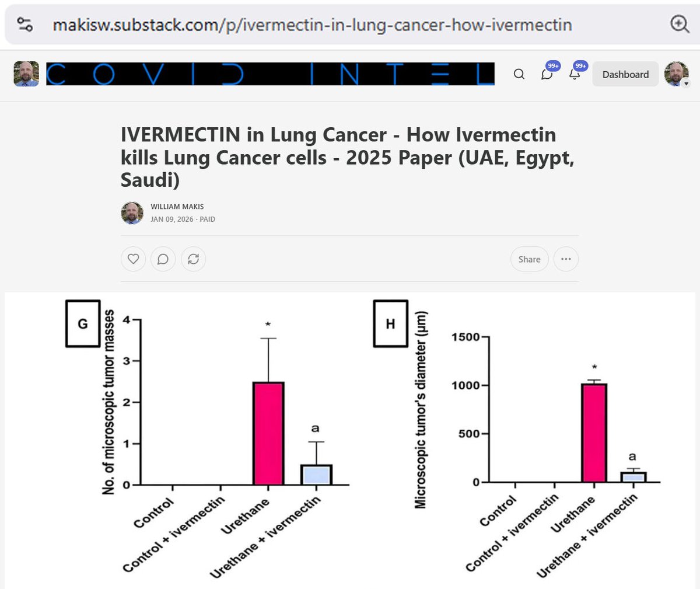The image size is (700, 589).
Task: Open the notifications bell
Action: point(573,75)
